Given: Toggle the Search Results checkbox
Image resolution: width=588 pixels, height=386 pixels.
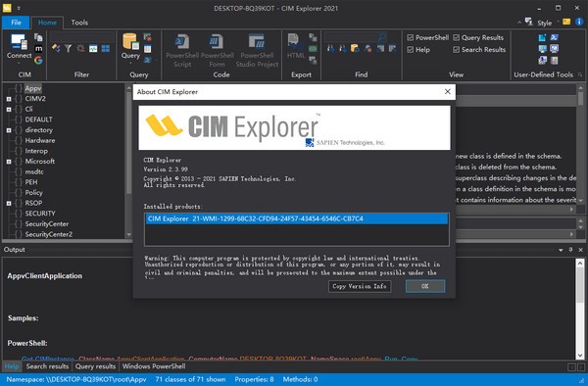Looking at the screenshot, I should click(457, 49).
